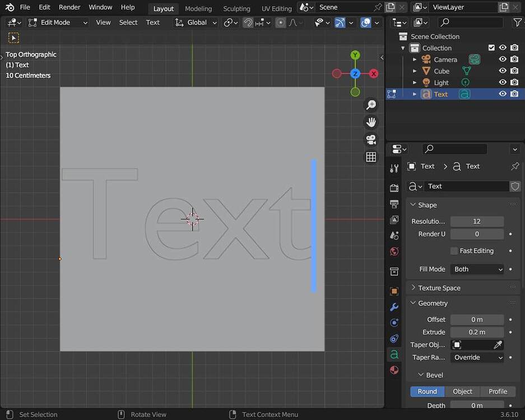Toggle the camera view icon

tap(371, 139)
